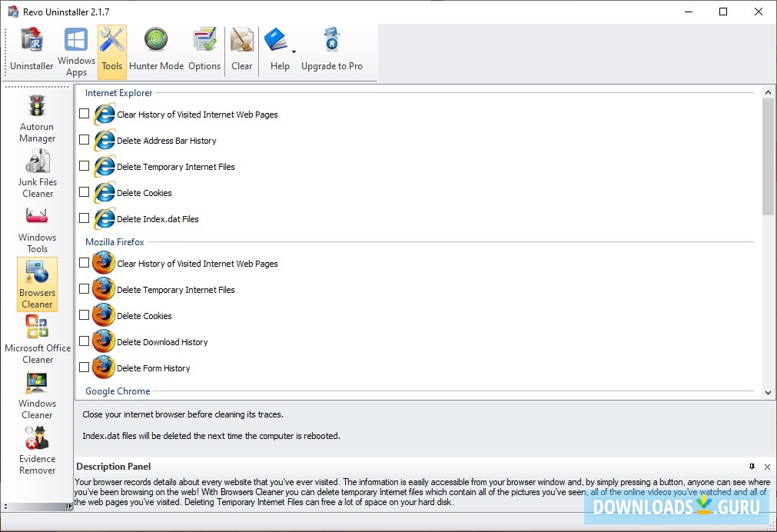Switch to the Uninstaller view
This screenshot has height=532, width=777.
[x=32, y=48]
